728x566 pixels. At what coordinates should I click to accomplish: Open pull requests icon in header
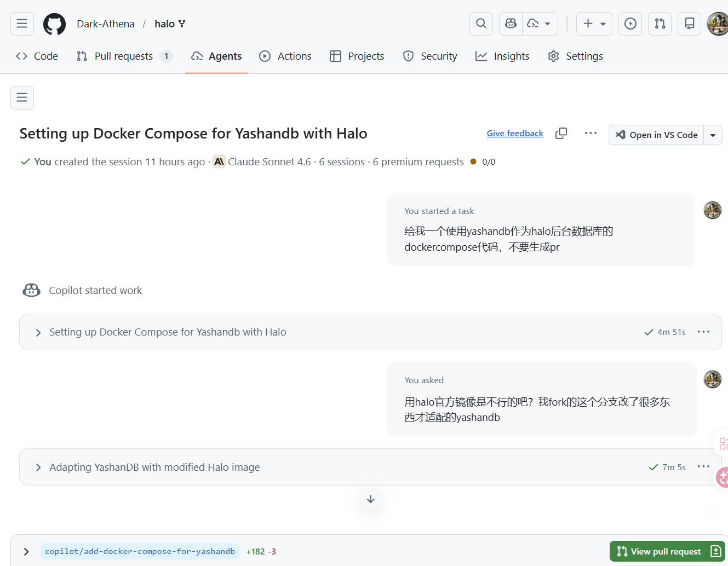660,24
